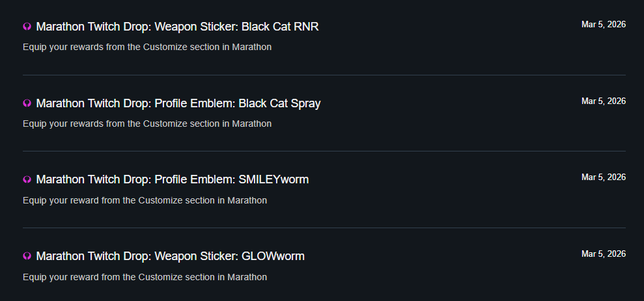Click the Twitch icon beside Black Cat Spray
644x301 pixels.
27,103
